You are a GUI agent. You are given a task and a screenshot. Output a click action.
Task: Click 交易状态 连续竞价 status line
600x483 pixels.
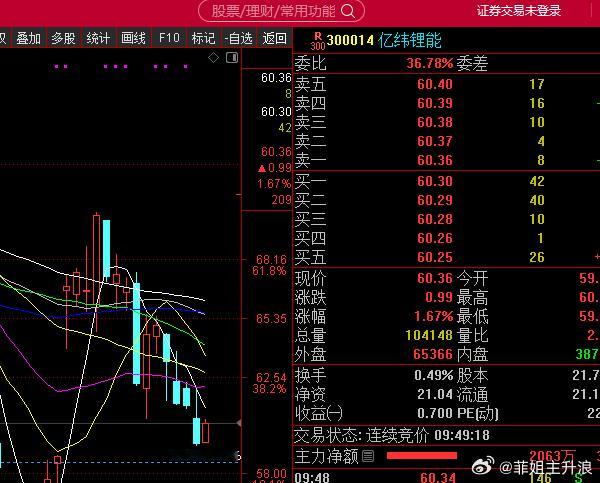pyautogui.click(x=392, y=435)
